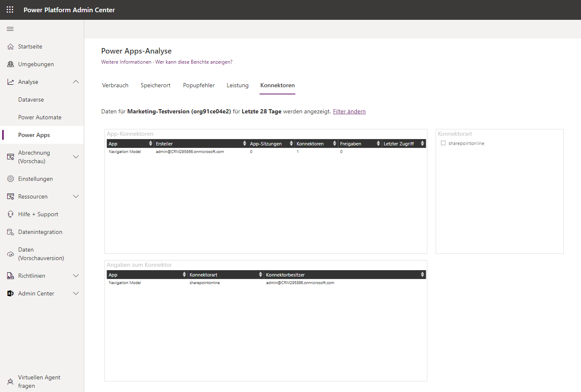Expand the Richtlinien chevron

(76, 276)
